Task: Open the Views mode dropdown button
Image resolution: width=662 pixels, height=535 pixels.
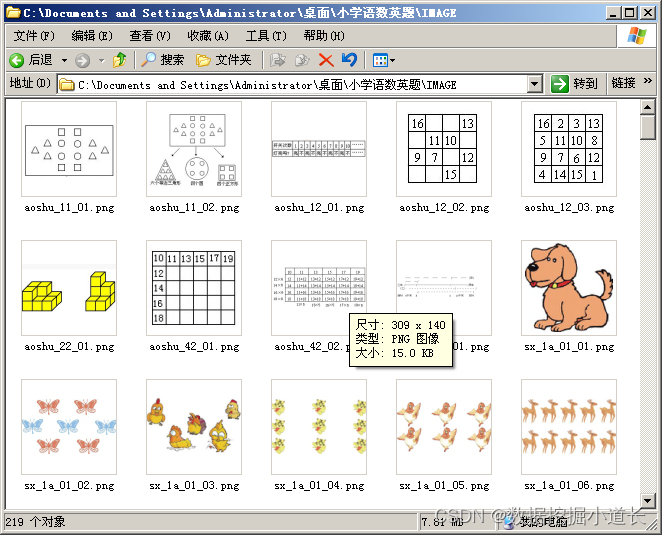Action: pos(384,60)
